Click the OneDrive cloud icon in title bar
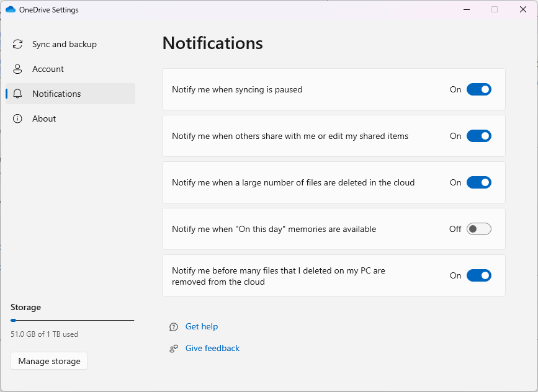 point(11,9)
